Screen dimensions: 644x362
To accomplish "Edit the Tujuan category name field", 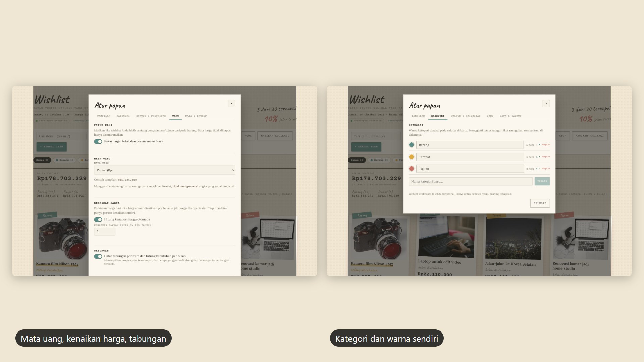I will 470,169.
